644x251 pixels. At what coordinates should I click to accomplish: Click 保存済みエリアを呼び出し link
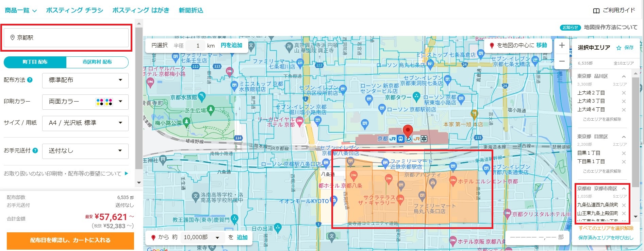pyautogui.click(x=606, y=238)
